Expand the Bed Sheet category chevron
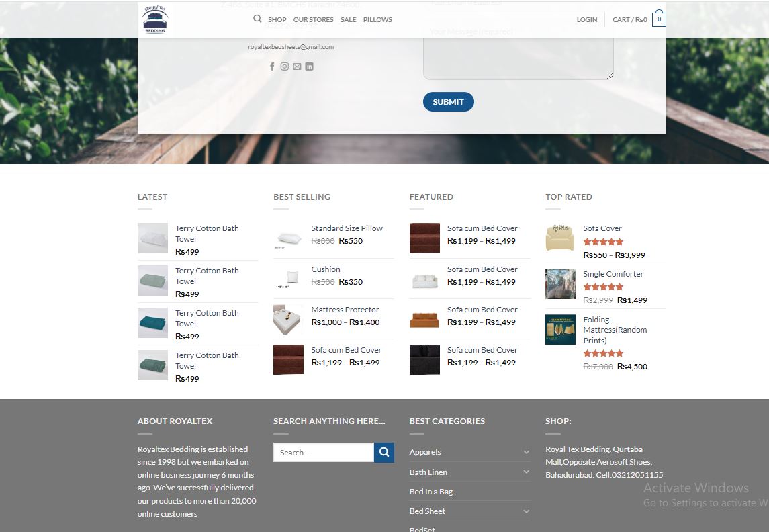The image size is (769, 532). [526, 511]
